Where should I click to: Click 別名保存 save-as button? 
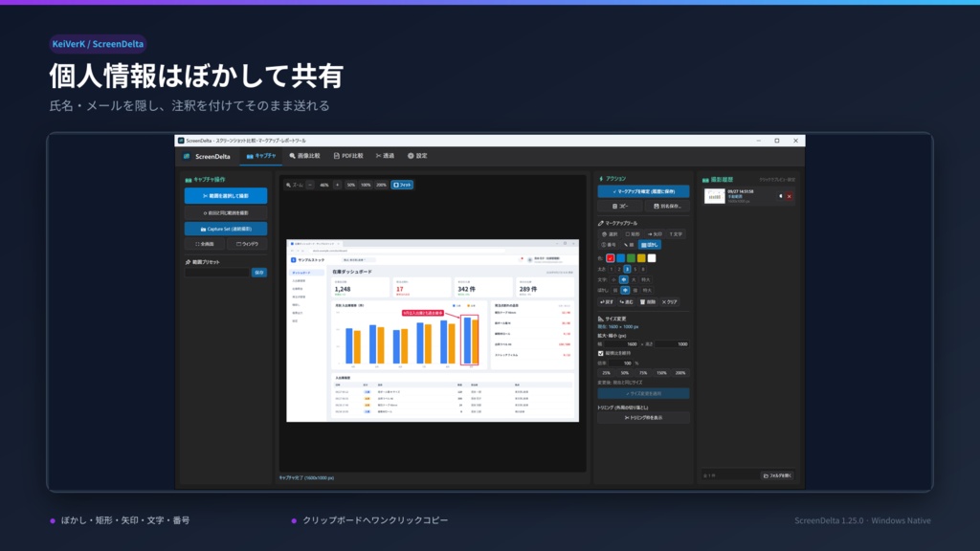(667, 207)
